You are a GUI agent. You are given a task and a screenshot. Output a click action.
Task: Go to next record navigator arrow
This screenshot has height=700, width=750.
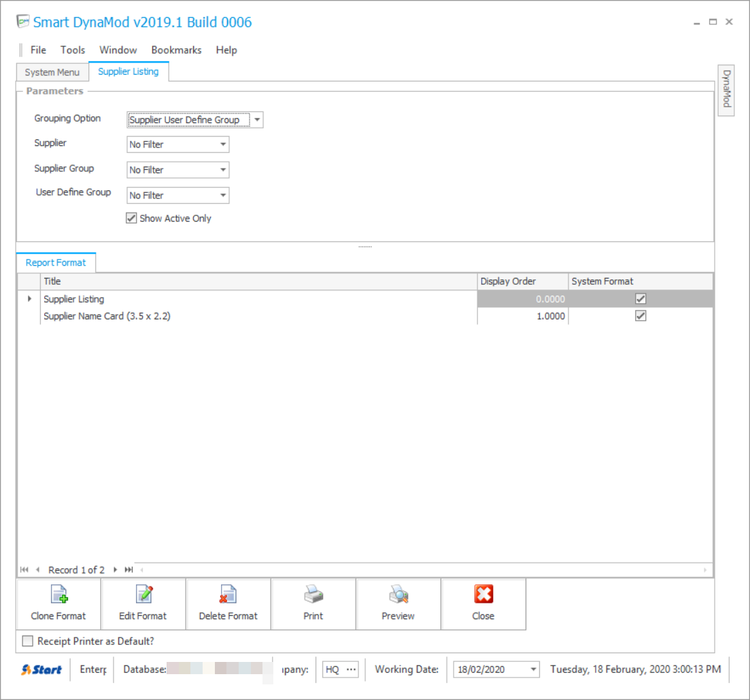point(116,570)
